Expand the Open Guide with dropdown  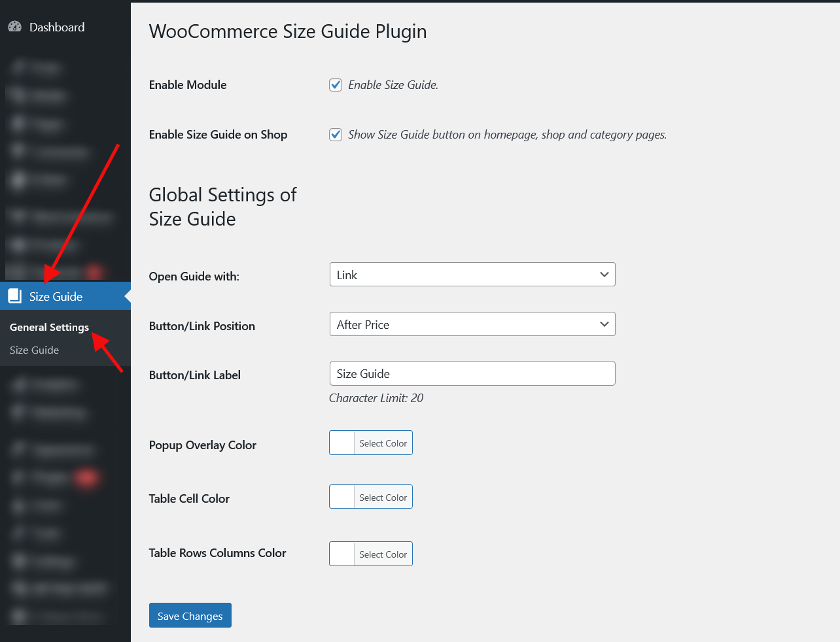coord(472,275)
